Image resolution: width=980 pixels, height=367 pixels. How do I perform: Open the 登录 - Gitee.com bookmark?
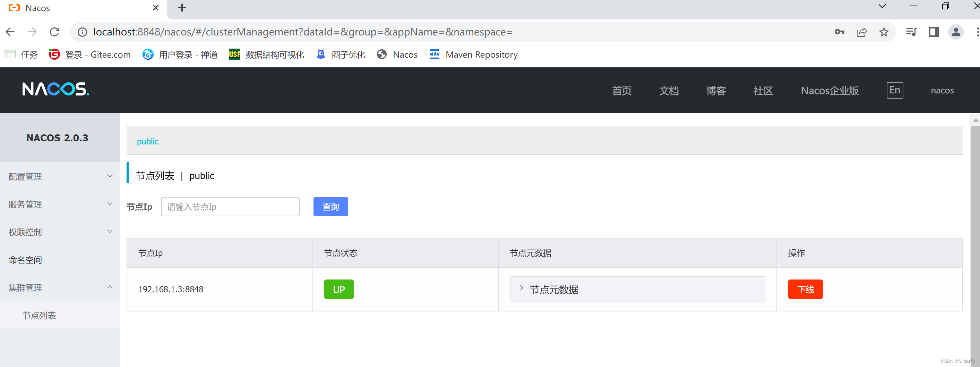90,55
